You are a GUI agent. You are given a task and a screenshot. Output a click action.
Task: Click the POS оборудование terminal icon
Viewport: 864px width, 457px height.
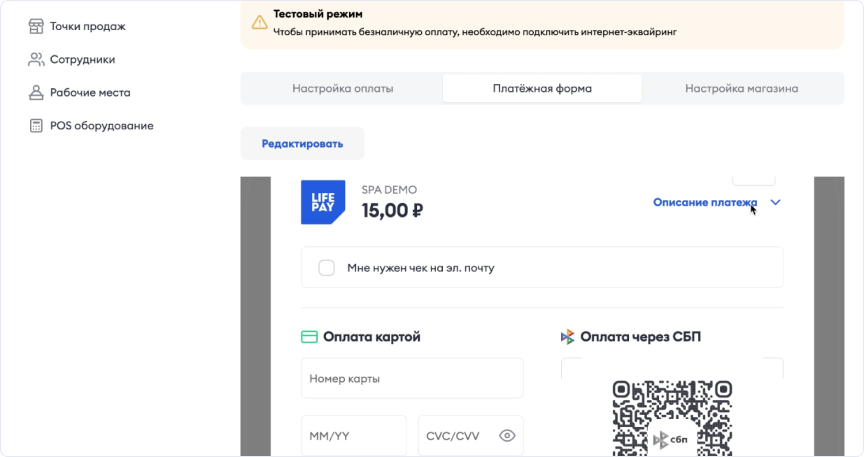pyautogui.click(x=36, y=126)
